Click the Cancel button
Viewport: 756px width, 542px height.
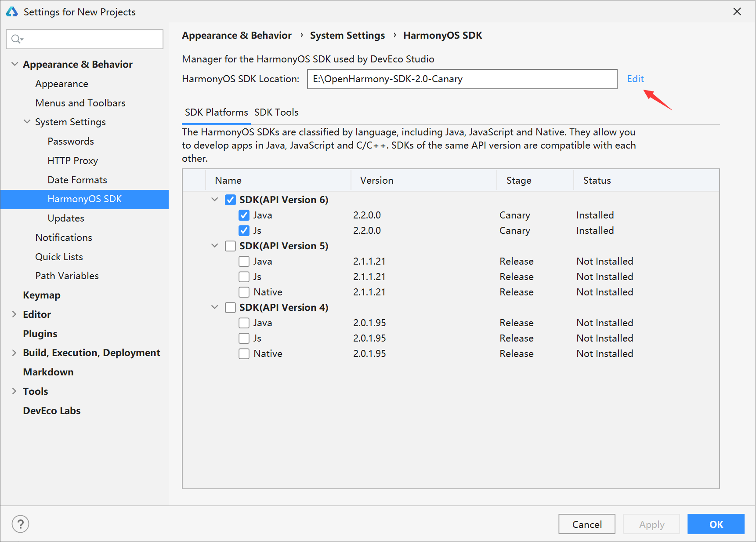point(587,524)
